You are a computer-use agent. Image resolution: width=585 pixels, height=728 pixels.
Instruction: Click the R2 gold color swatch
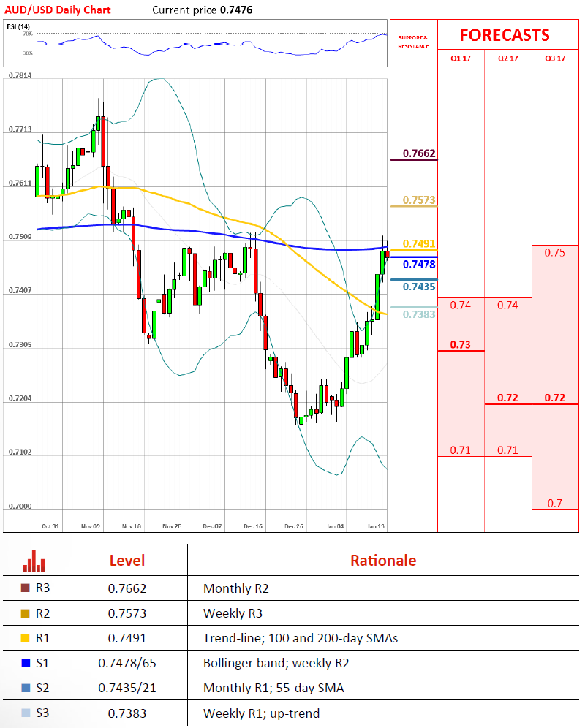(x=26, y=613)
